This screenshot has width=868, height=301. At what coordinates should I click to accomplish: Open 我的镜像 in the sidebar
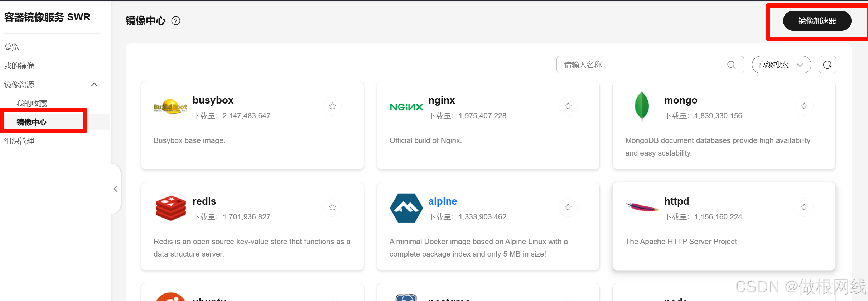click(x=19, y=66)
